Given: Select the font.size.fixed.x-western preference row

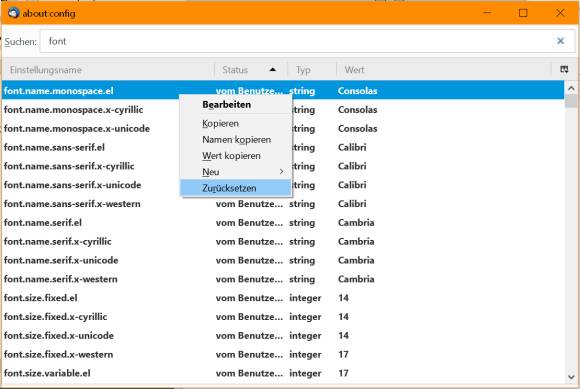Looking at the screenshot, I should (x=283, y=354).
